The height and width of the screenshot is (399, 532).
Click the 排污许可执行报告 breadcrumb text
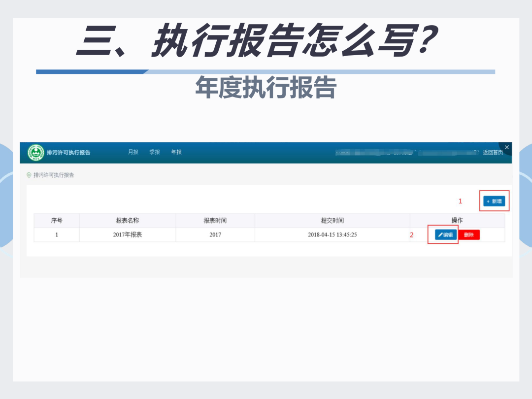54,175
